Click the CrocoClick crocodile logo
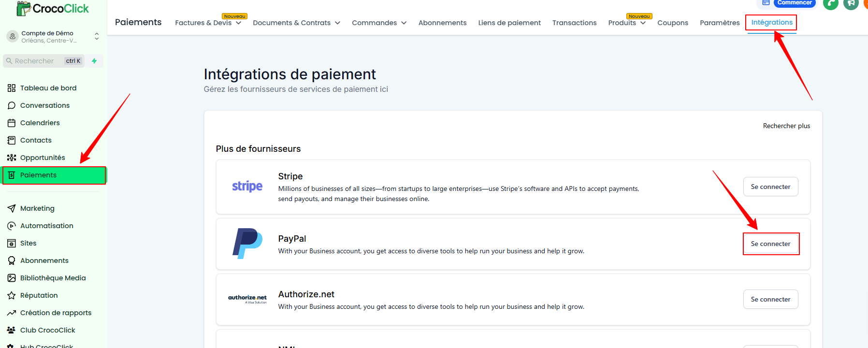Image resolution: width=868 pixels, height=348 pixels. pyautogui.click(x=53, y=8)
